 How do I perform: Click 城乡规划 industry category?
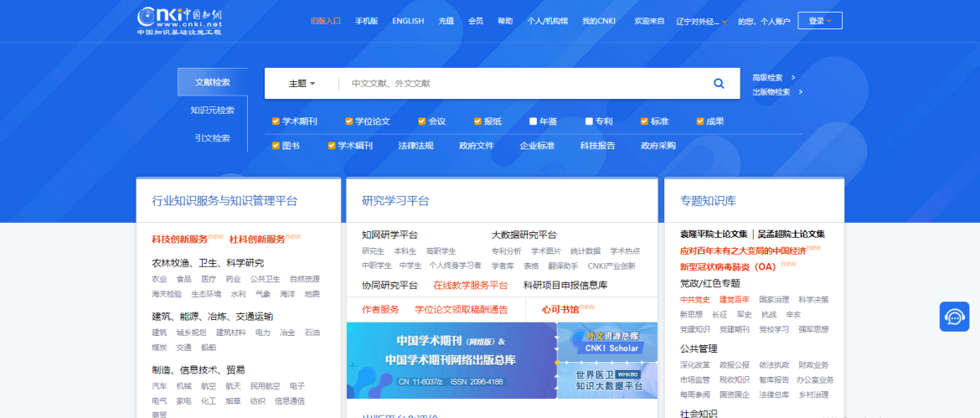pyautogui.click(x=191, y=332)
